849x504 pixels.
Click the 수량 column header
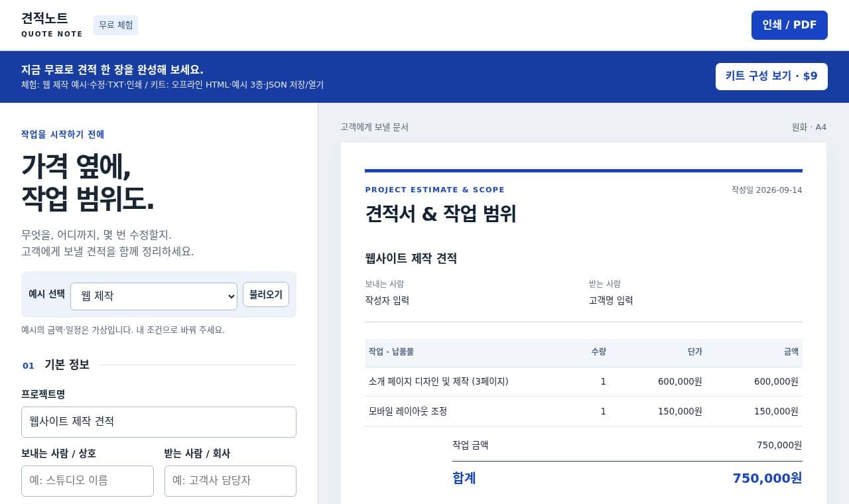coord(598,352)
